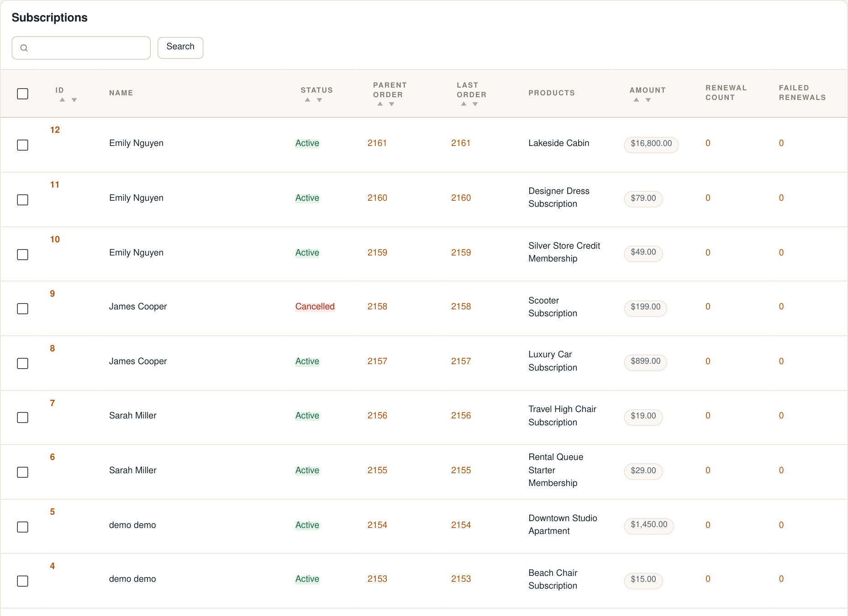Tick the checkbox for subscription 7

click(x=22, y=418)
